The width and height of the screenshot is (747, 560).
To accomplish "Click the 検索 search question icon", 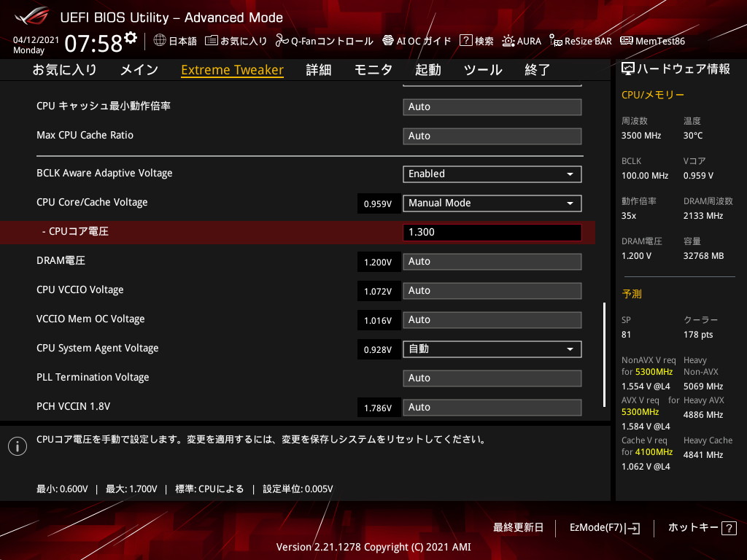I will 465,41.
